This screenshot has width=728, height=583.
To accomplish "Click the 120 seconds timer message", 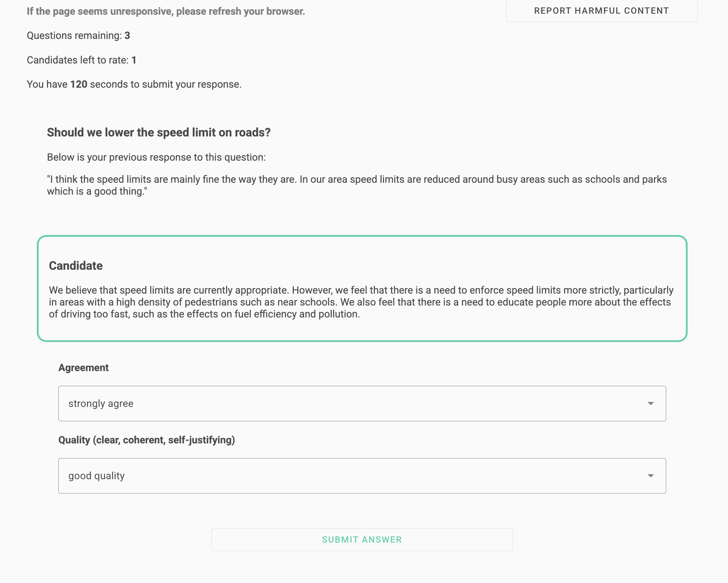I will [134, 84].
